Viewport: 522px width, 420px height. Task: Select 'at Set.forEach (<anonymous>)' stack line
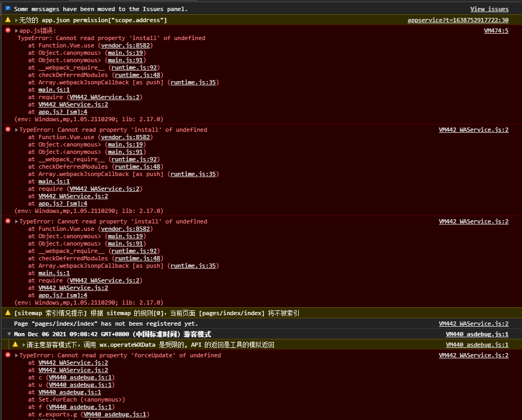click(x=76, y=399)
